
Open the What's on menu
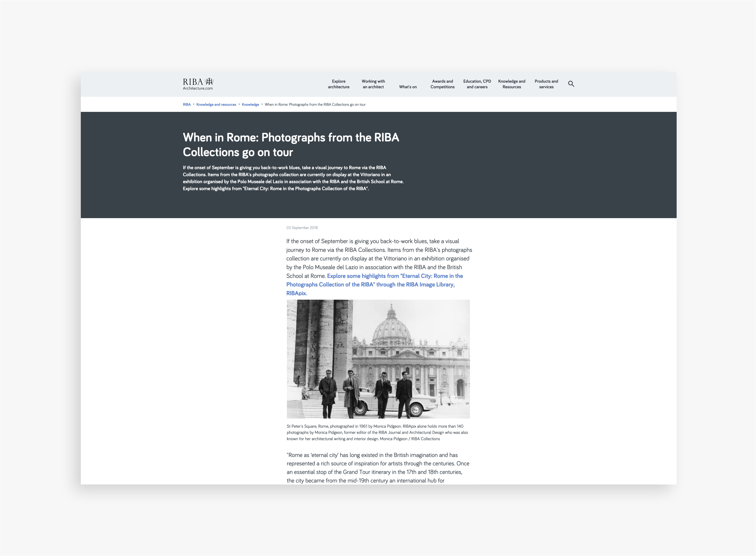(x=407, y=87)
